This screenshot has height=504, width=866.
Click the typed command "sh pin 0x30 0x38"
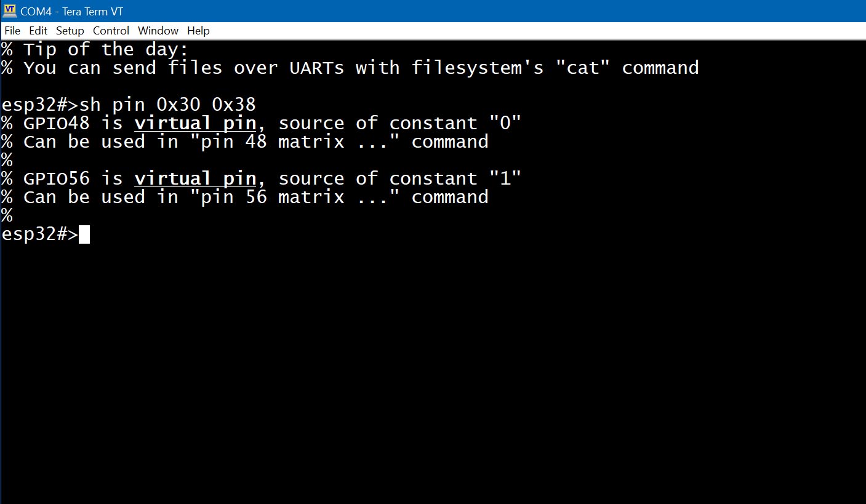[167, 105]
